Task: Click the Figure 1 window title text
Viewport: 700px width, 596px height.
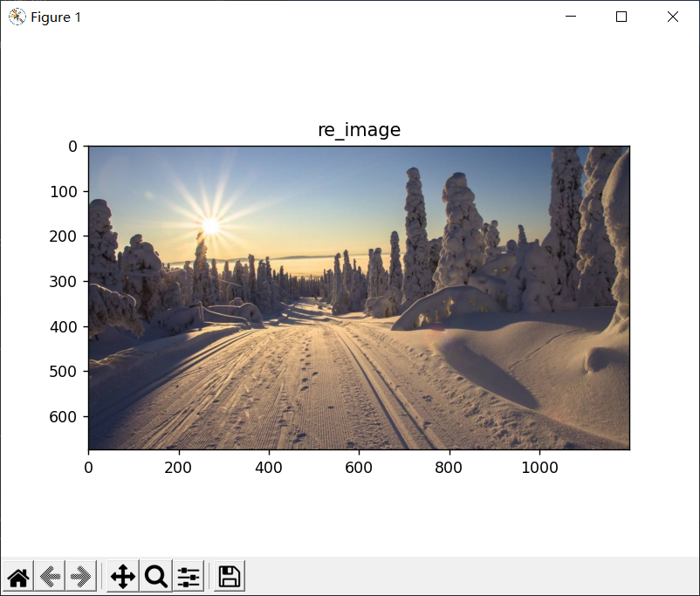Action: pos(56,17)
